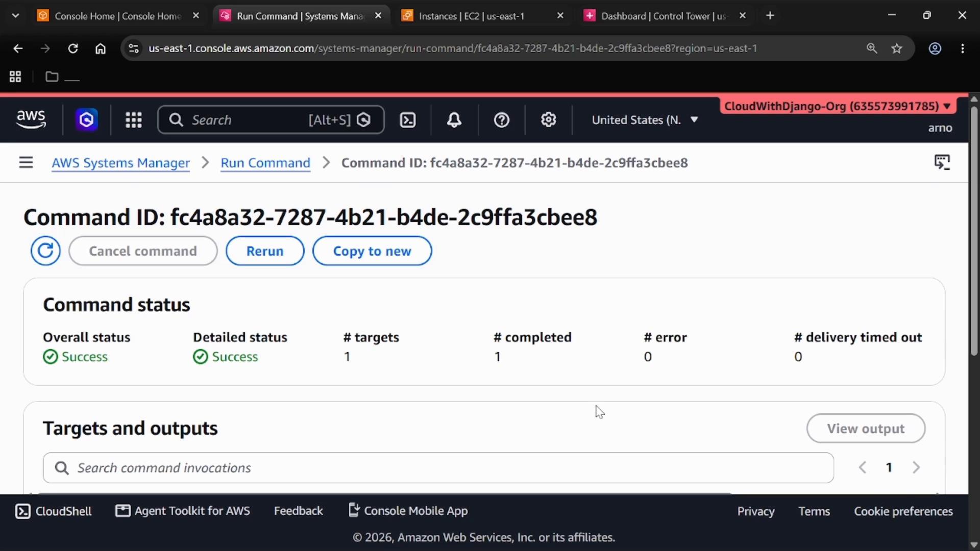Viewport: 980px width, 551px height.
Task: View site information icon in address bar
Action: point(134,48)
